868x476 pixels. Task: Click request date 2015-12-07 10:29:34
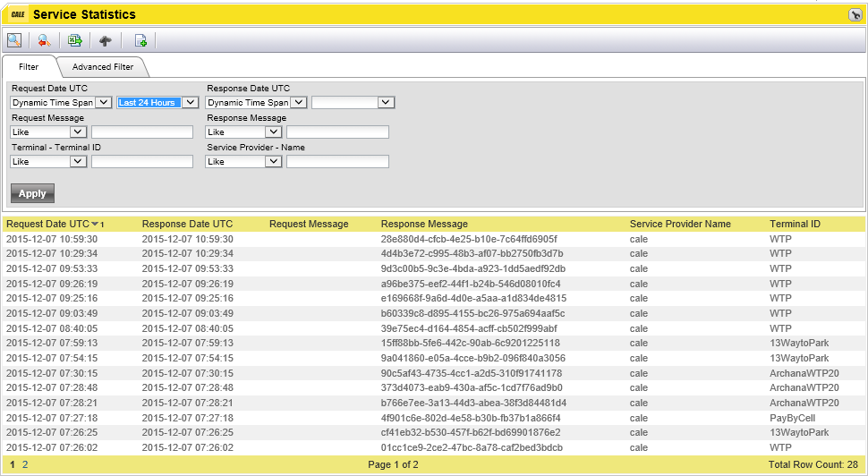click(x=52, y=253)
